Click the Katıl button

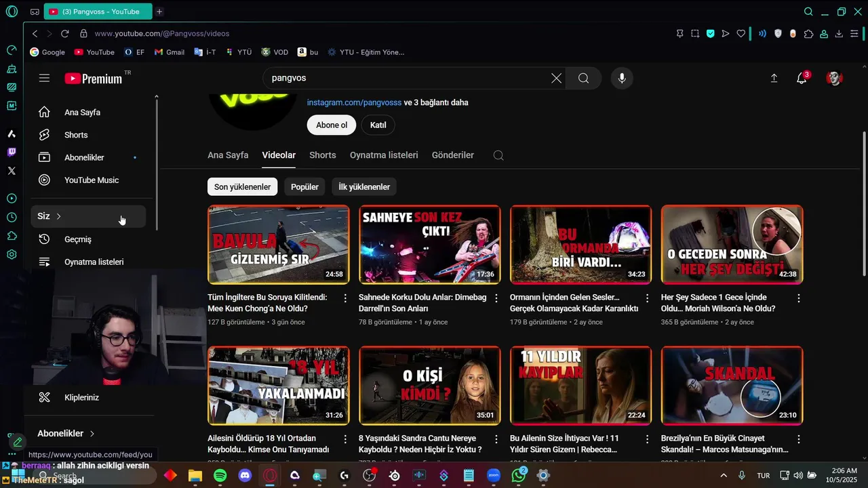378,125
